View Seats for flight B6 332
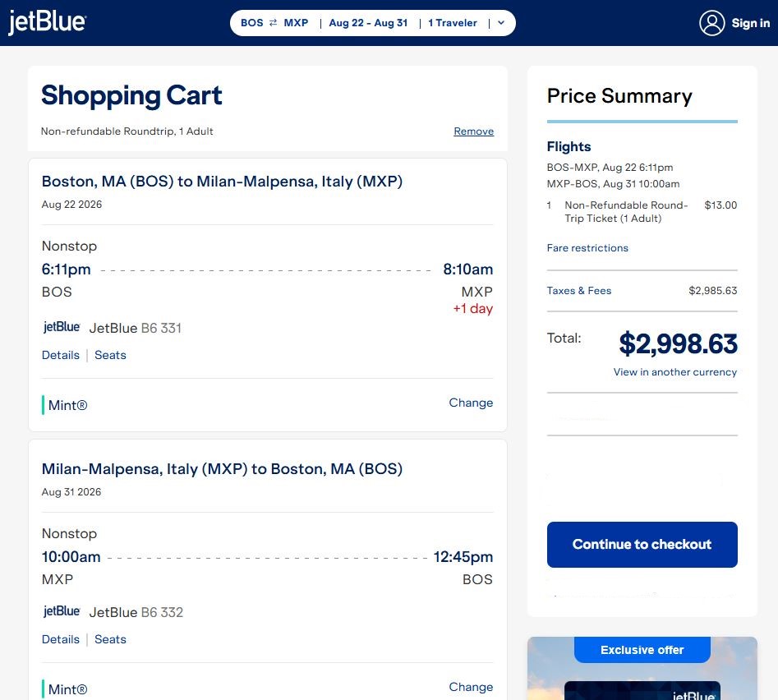The image size is (778, 700). [x=110, y=639]
